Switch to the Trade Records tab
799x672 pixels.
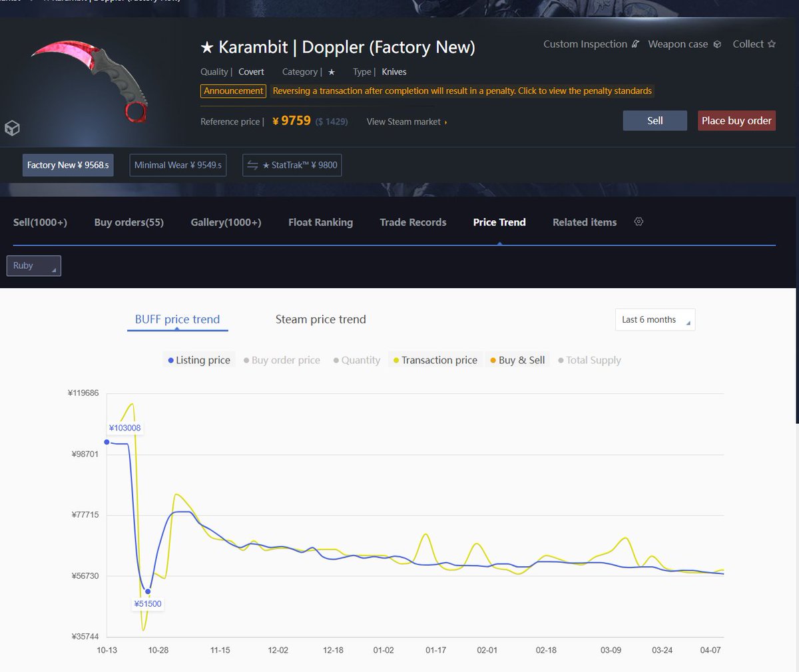pyautogui.click(x=413, y=222)
